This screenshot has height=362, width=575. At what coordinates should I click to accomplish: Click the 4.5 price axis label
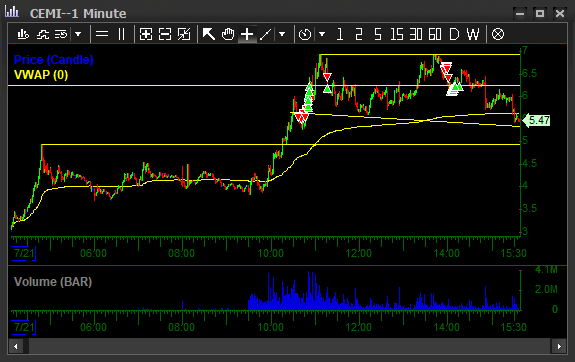tap(529, 163)
